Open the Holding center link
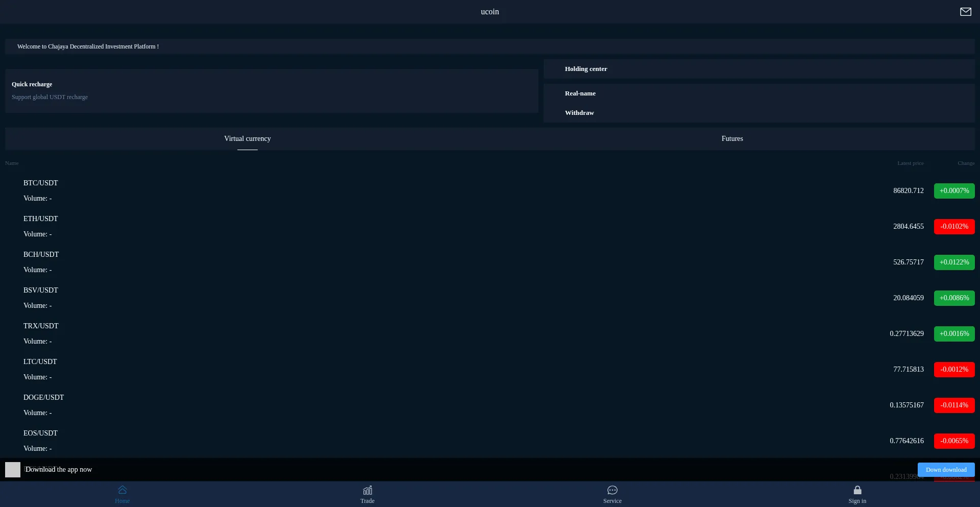The width and height of the screenshot is (980, 507). coord(586,69)
